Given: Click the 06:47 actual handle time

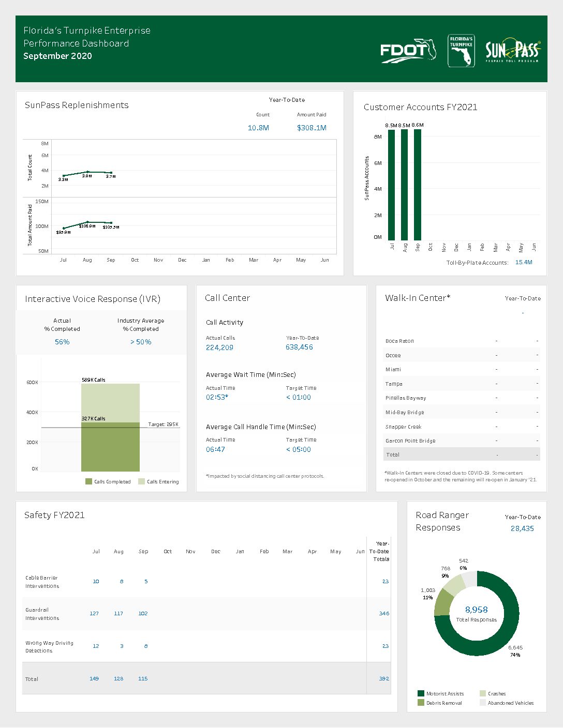Looking at the screenshot, I should pos(215,449).
